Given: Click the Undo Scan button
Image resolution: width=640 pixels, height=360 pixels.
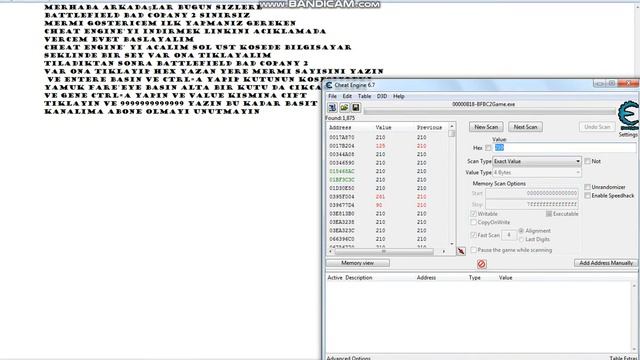Looking at the screenshot, I should click(597, 127).
